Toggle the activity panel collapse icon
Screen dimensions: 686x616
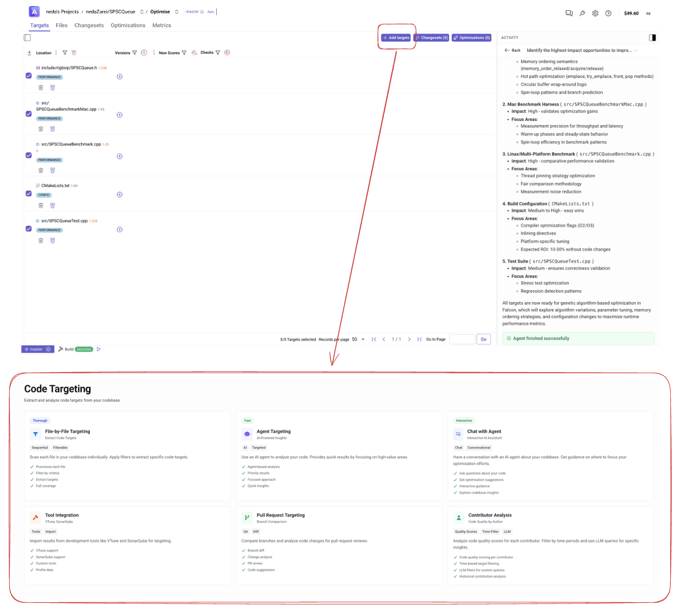click(x=652, y=37)
